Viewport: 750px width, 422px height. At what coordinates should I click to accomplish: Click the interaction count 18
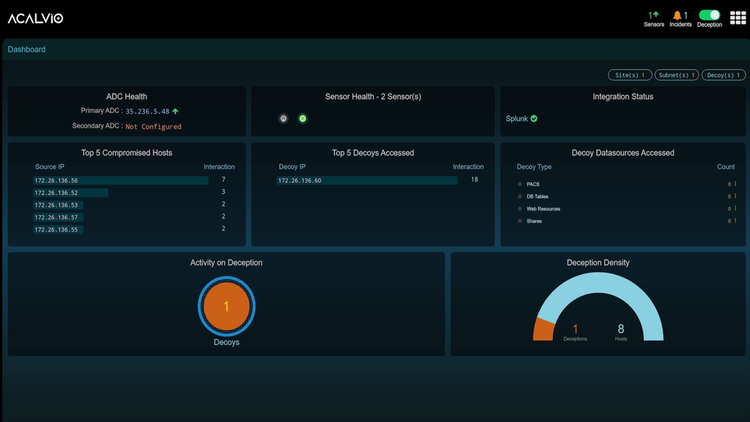point(474,179)
